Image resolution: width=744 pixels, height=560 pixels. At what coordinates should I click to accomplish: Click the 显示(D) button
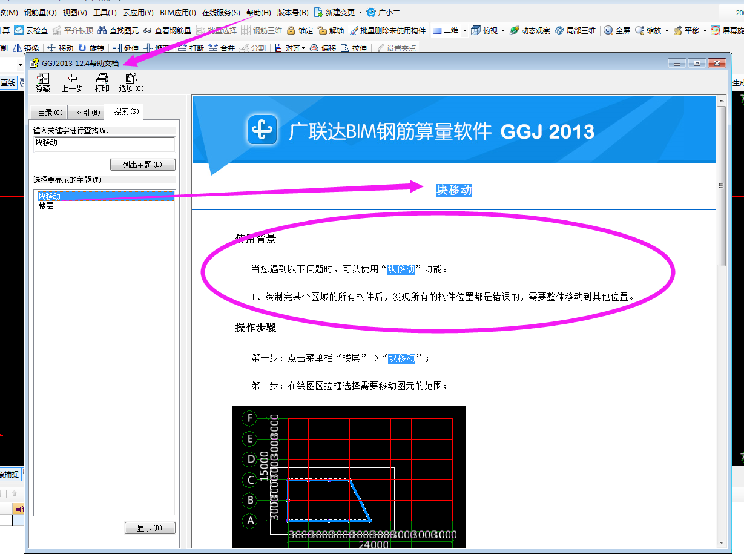(150, 528)
